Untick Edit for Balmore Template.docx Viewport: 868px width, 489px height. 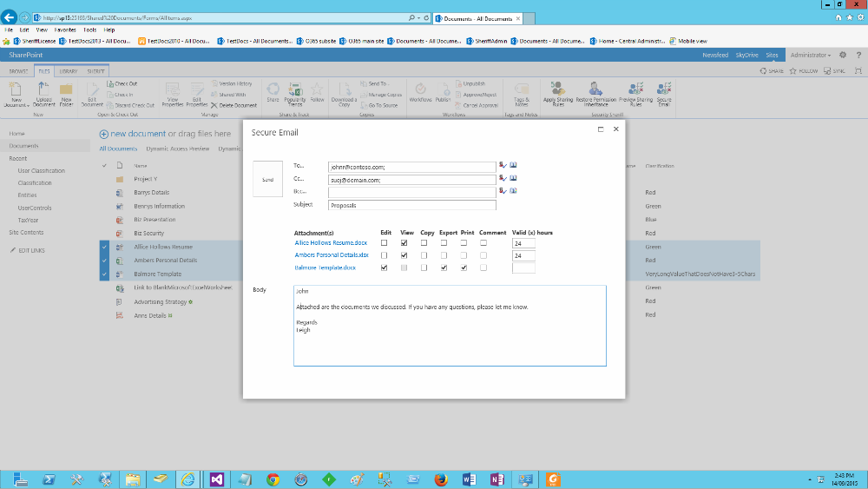tap(385, 268)
